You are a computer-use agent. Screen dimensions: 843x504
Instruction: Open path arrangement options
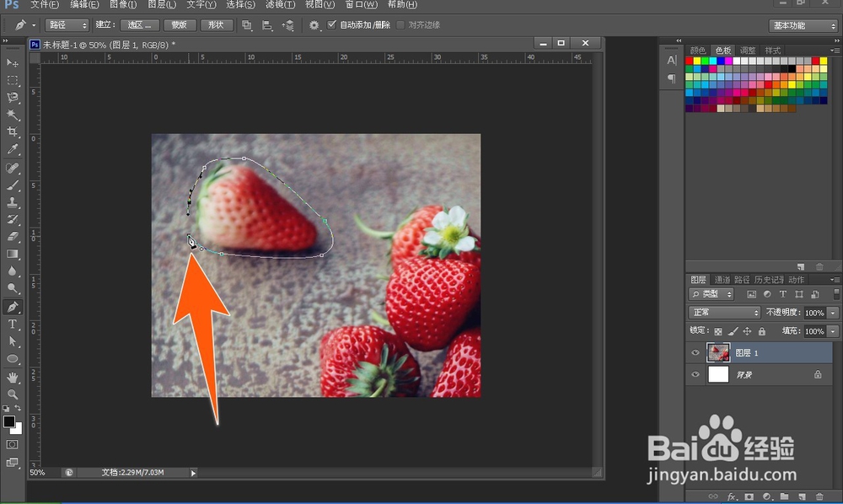click(287, 25)
